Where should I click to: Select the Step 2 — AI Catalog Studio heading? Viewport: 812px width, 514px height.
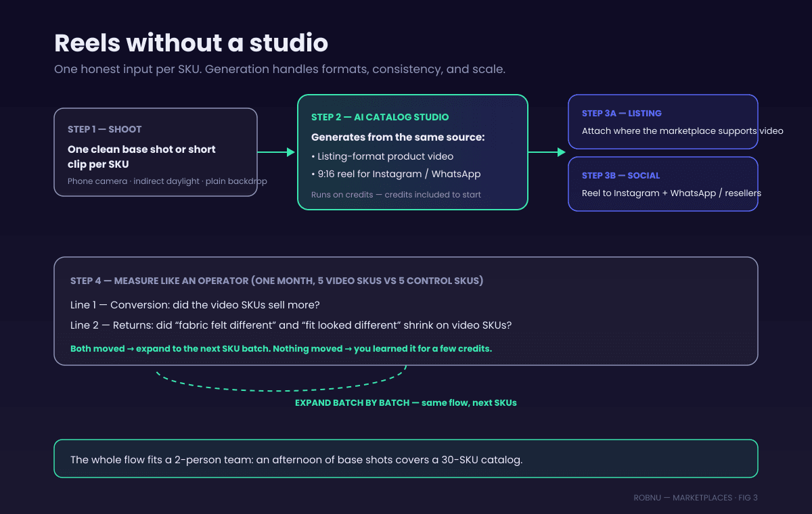point(380,117)
